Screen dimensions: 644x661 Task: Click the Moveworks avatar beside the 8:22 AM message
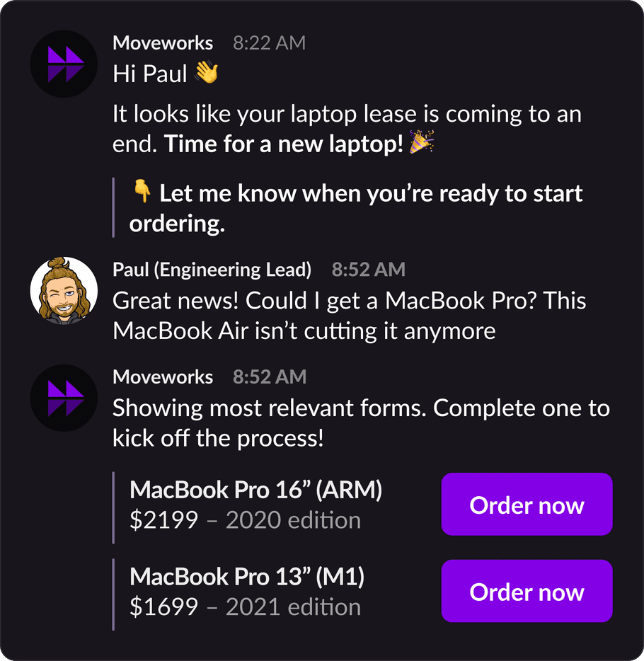pos(64,64)
